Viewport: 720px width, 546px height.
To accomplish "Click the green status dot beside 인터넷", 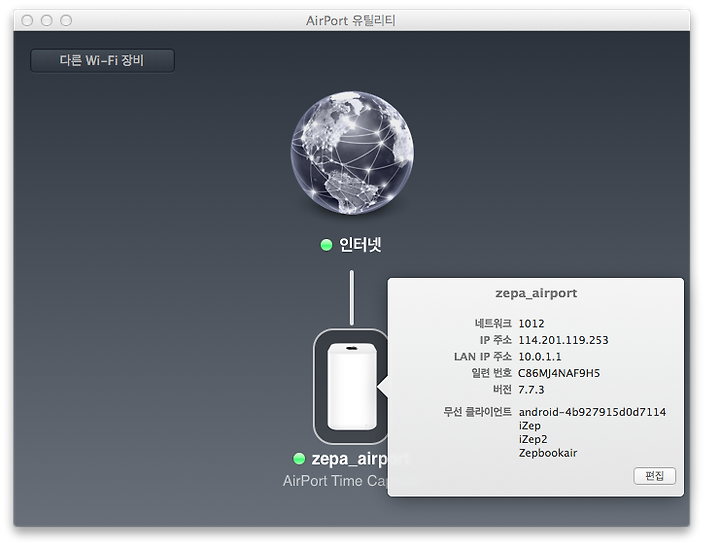I will click(326, 245).
